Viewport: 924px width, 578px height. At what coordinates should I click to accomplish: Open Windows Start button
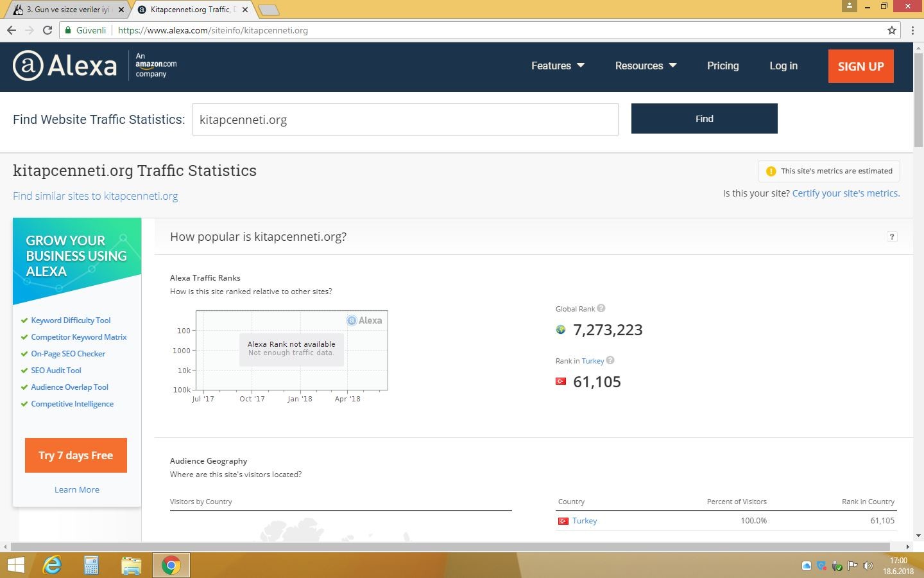(15, 565)
